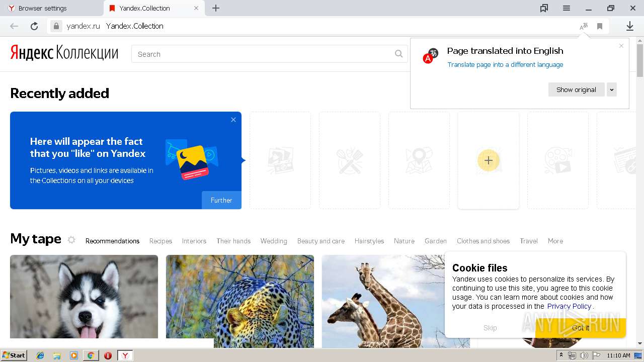Close the Yandex.Collection tab

tap(196, 8)
